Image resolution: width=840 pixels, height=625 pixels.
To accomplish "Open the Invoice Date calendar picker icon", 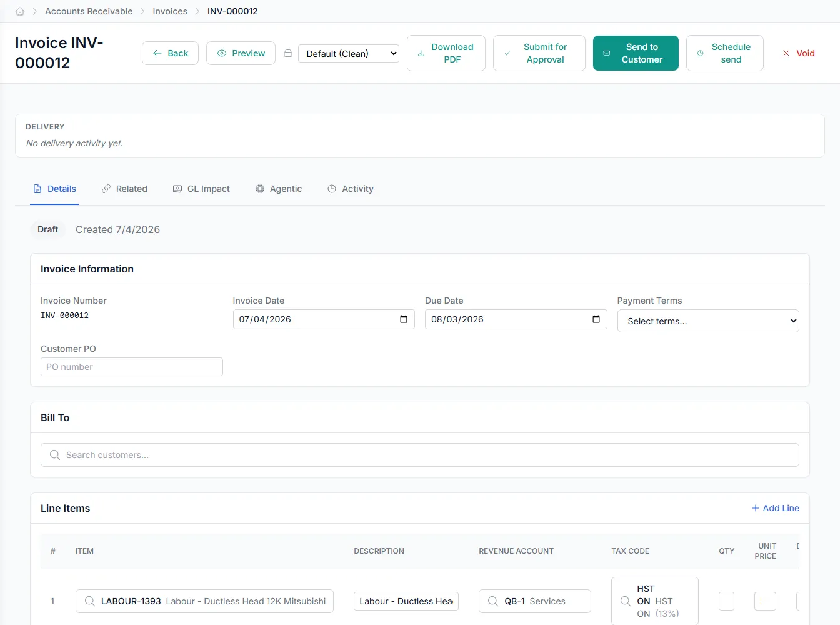I will point(404,319).
